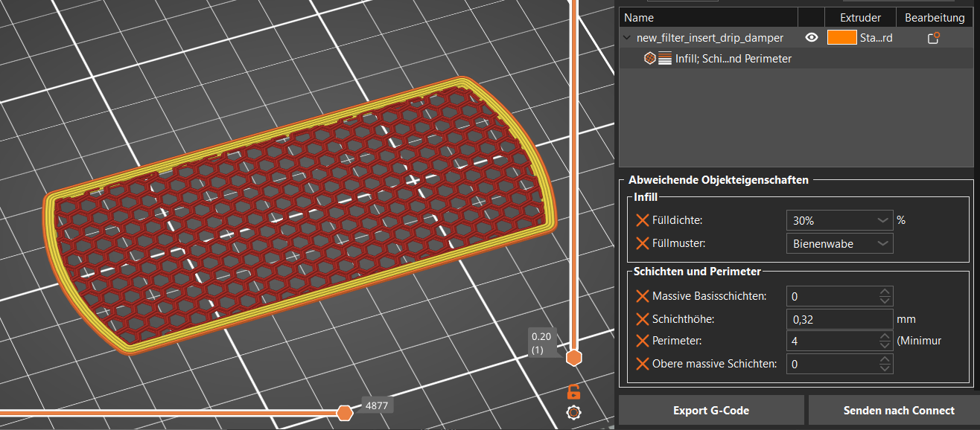Click the vertical layer slider handle
Viewport: 980px width, 430px height.
[573, 358]
